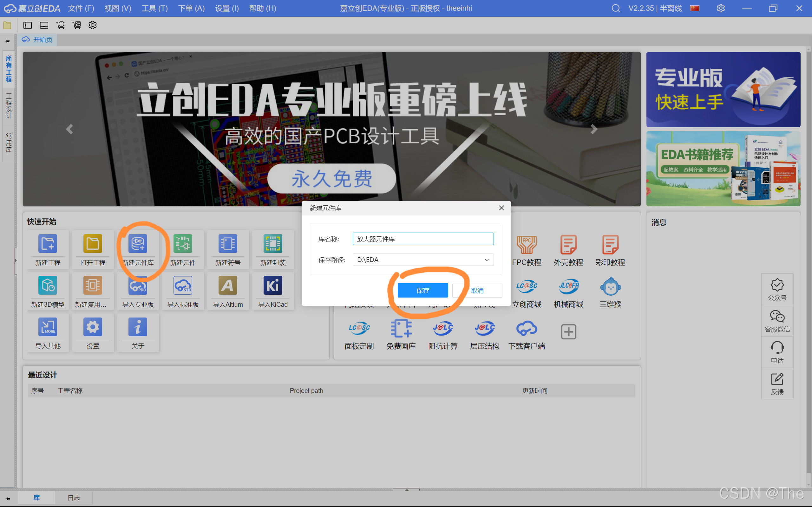Click the 新建工程 icon

48,243
